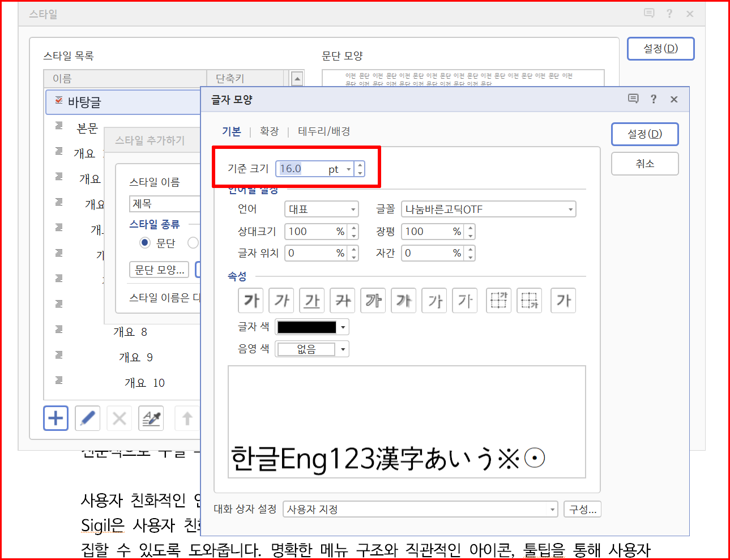Toggle superscript attribute icon
730x560 pixels.
tap(499, 301)
